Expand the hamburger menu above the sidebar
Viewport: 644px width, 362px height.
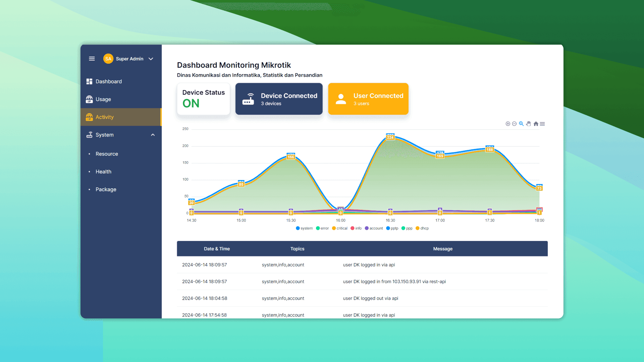[92, 59]
